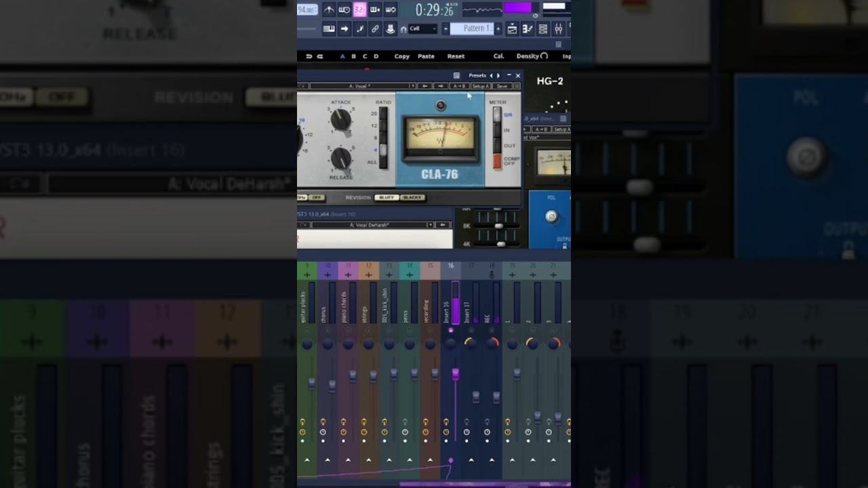Adjust the 8K band slider
The image size is (868, 488).
(499, 226)
